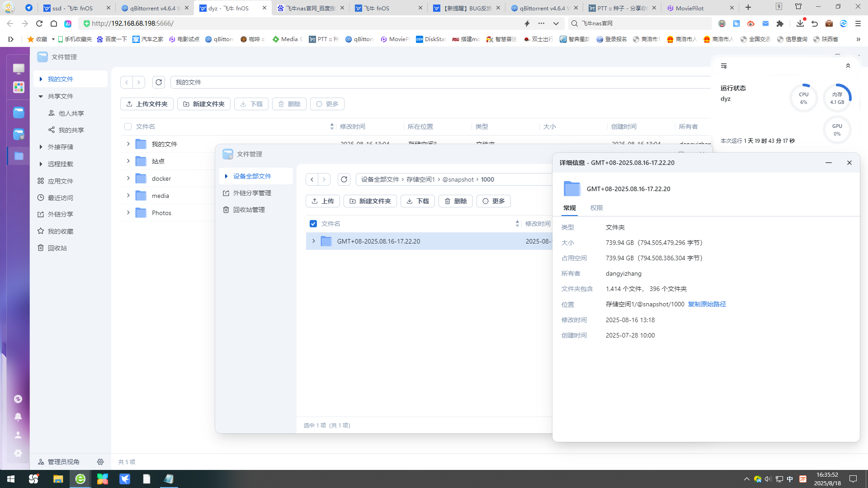Click the notification bell icon in the left dock

pyautogui.click(x=18, y=417)
